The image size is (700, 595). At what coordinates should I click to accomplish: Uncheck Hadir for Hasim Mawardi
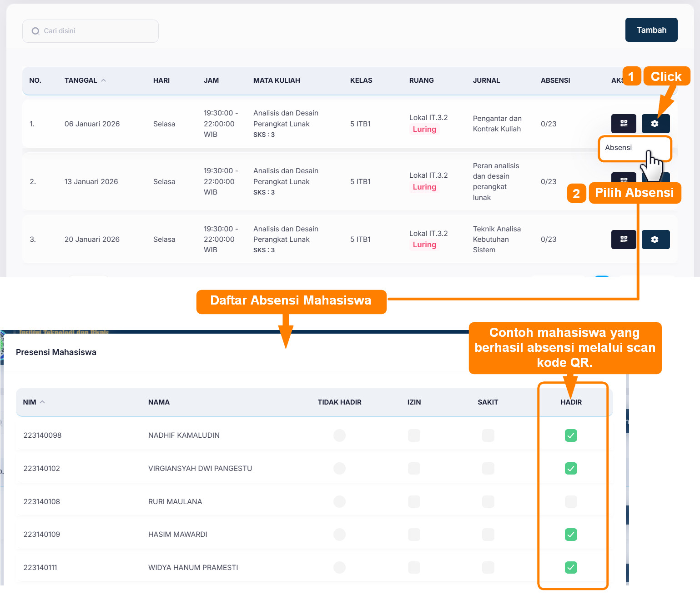pyautogui.click(x=571, y=535)
